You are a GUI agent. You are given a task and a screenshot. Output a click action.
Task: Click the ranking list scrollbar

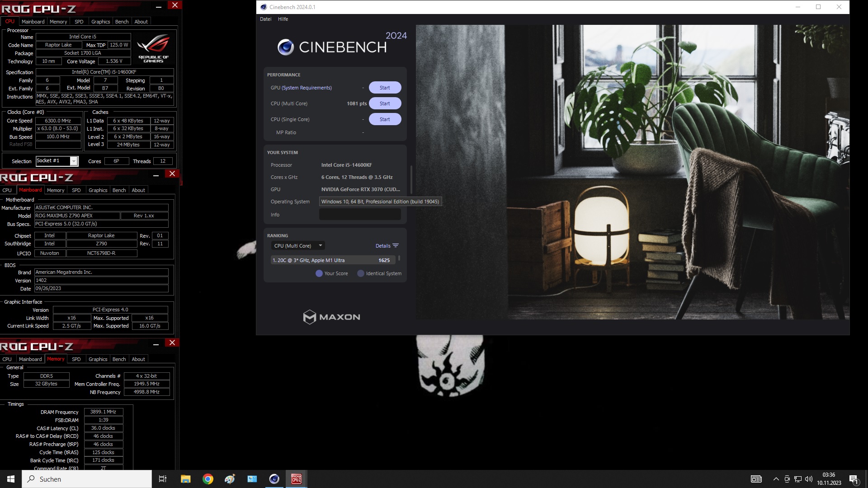point(399,259)
